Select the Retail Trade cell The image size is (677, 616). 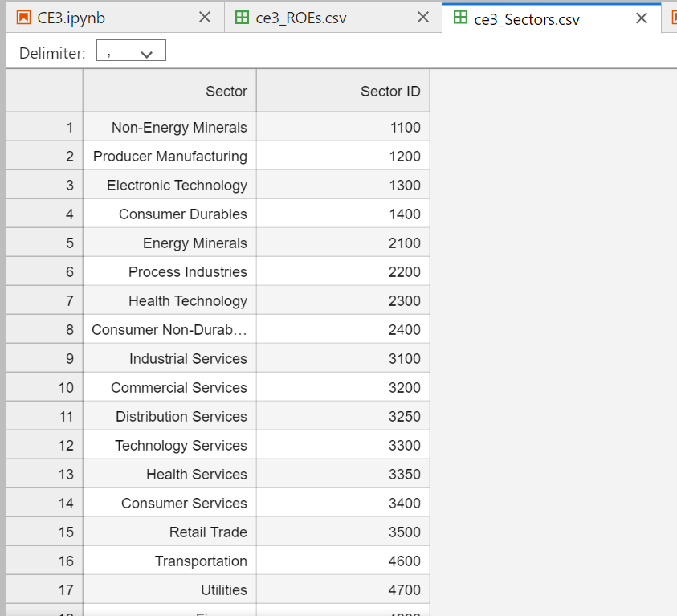coord(169,532)
